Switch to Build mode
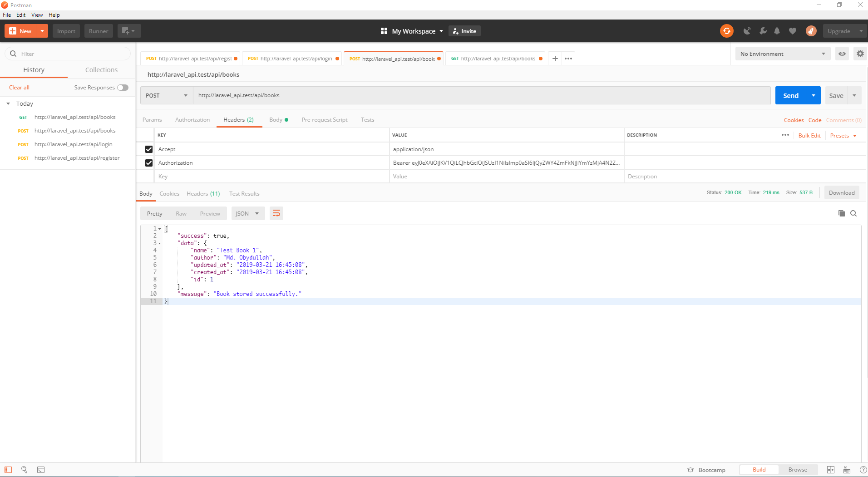 759,470
